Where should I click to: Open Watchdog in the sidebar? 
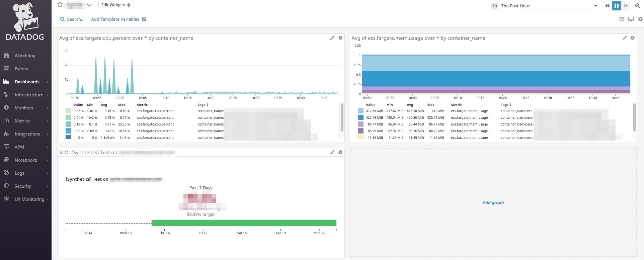pyautogui.click(x=25, y=56)
